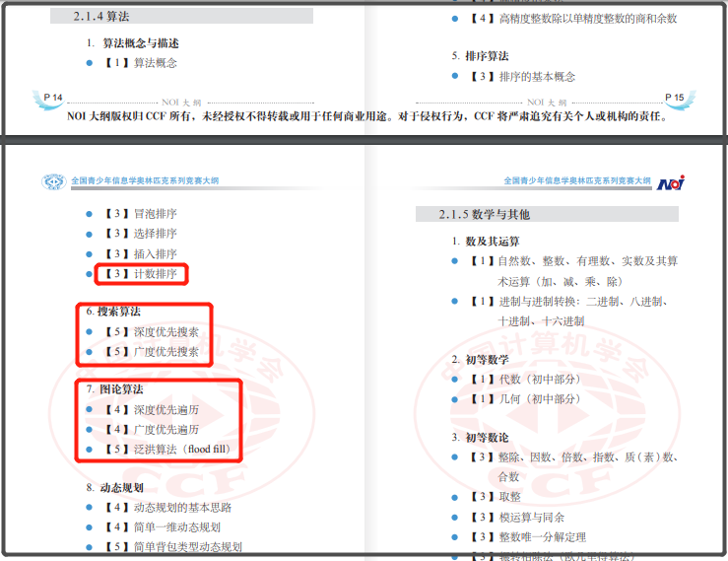Click the item '【4】动态规划的基本思路'
The width and height of the screenshot is (728, 561).
click(x=167, y=508)
